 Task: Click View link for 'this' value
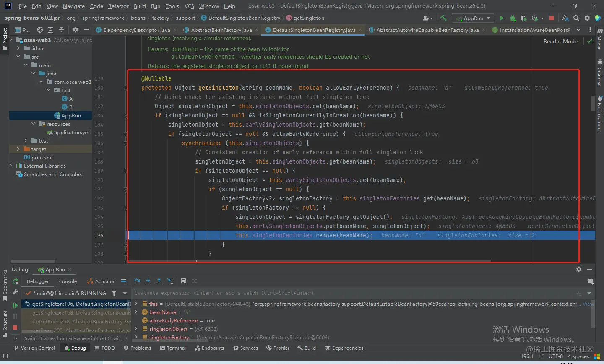click(588, 304)
